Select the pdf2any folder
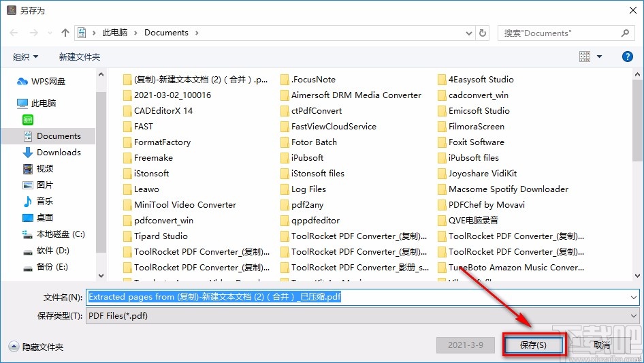Image resolution: width=644 pixels, height=363 pixels. click(302, 205)
